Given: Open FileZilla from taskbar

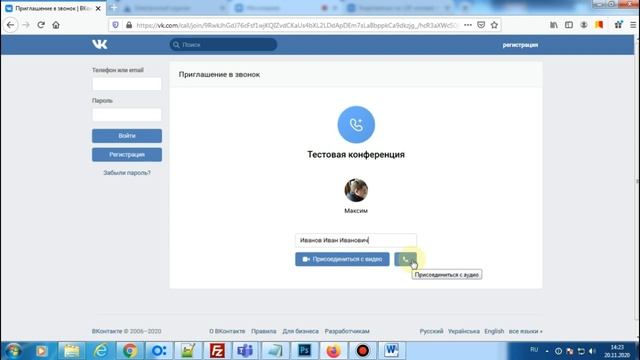Looking at the screenshot, I should pos(217,351).
